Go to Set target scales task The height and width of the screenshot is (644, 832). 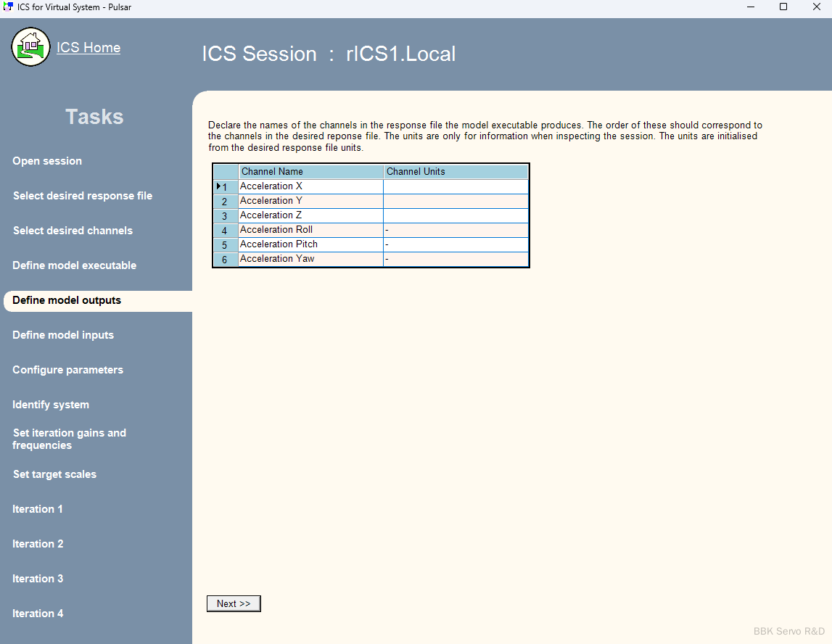pyautogui.click(x=54, y=474)
